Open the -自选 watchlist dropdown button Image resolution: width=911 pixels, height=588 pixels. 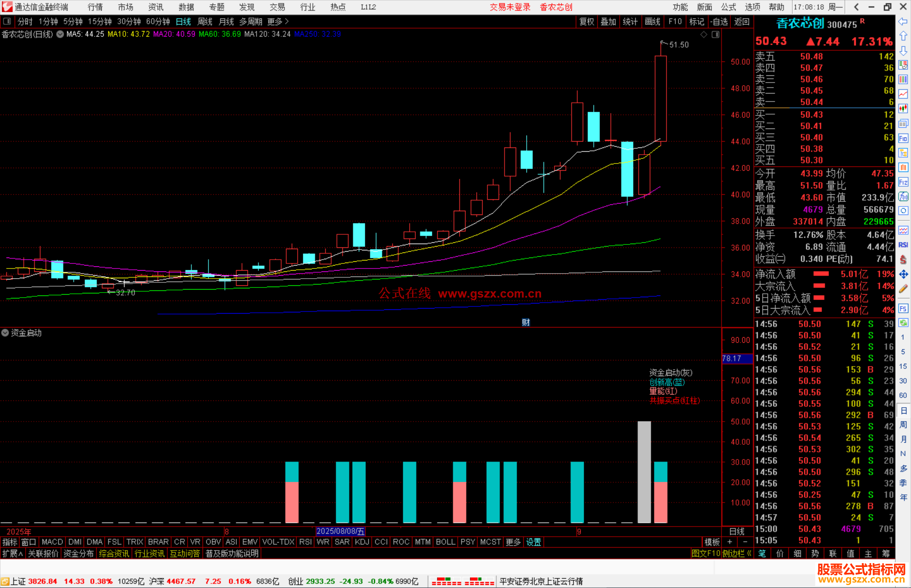click(x=719, y=21)
